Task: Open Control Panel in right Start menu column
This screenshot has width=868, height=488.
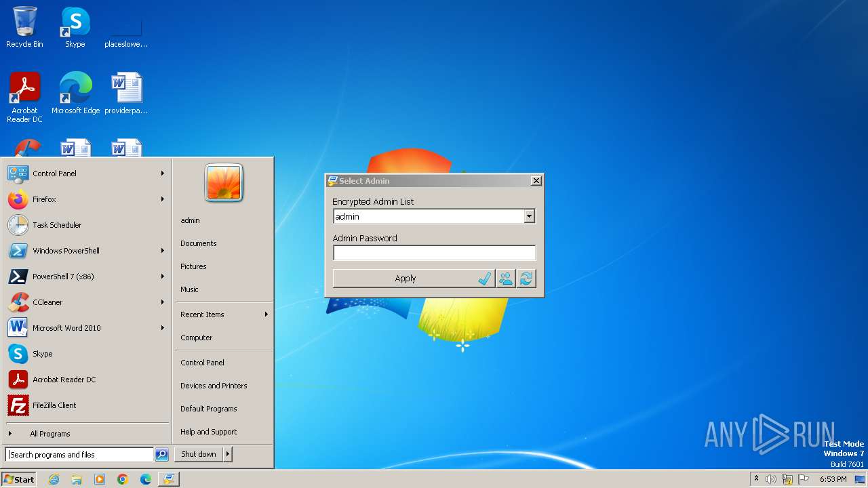Action: (x=202, y=363)
